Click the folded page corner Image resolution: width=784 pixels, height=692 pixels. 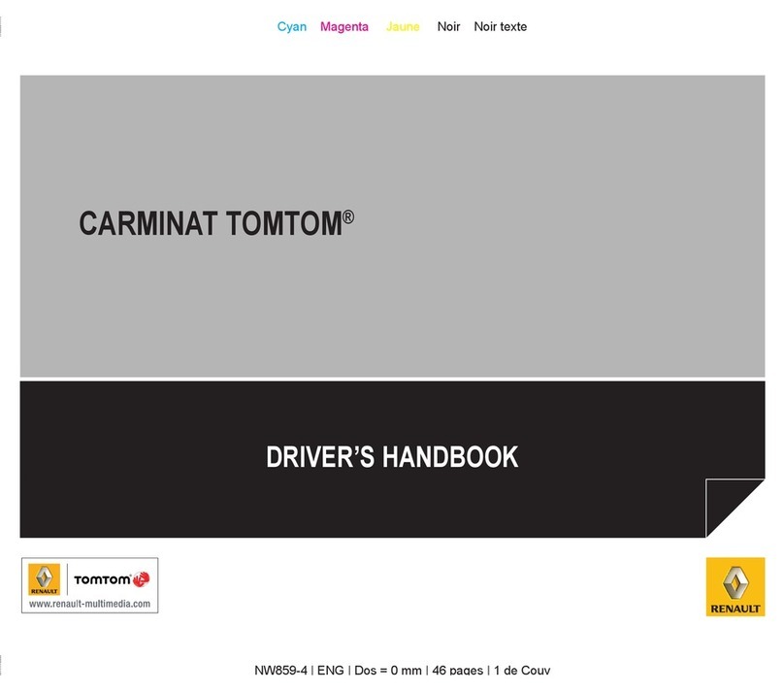coord(734,507)
